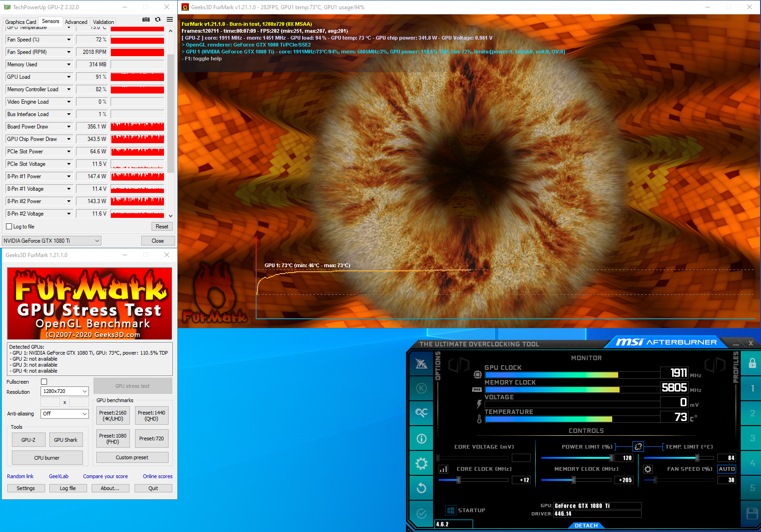Open the FurMark Anti-aliasing dropdown

pyautogui.click(x=64, y=414)
